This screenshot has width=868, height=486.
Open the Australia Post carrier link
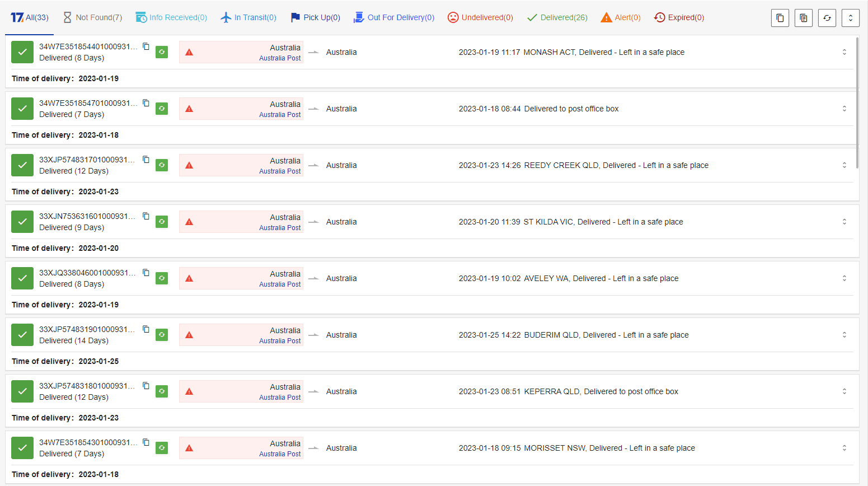(x=280, y=59)
